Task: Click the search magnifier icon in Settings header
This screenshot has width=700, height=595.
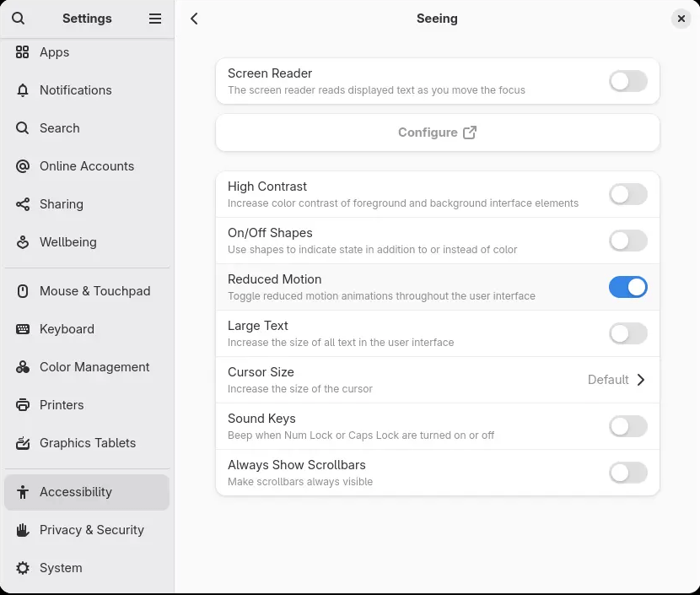Action: (19, 19)
